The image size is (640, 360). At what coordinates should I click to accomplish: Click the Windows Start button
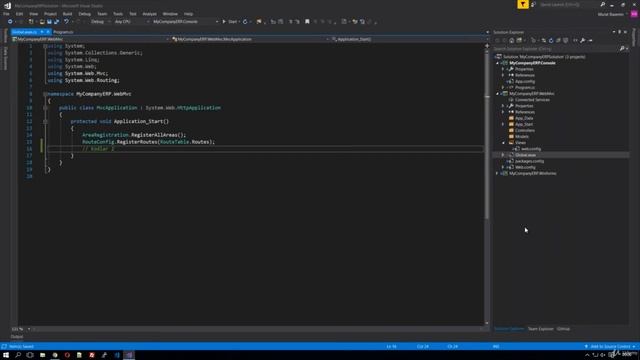(6, 355)
